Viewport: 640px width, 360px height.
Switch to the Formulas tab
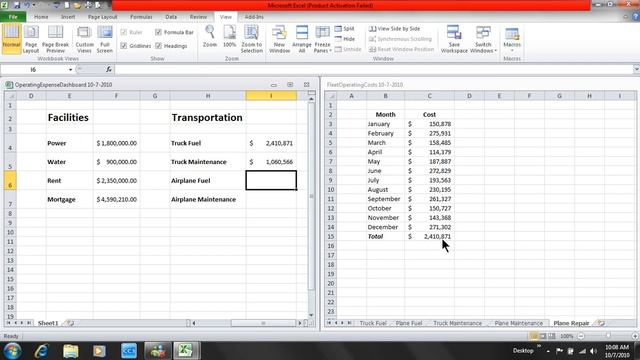click(141, 17)
